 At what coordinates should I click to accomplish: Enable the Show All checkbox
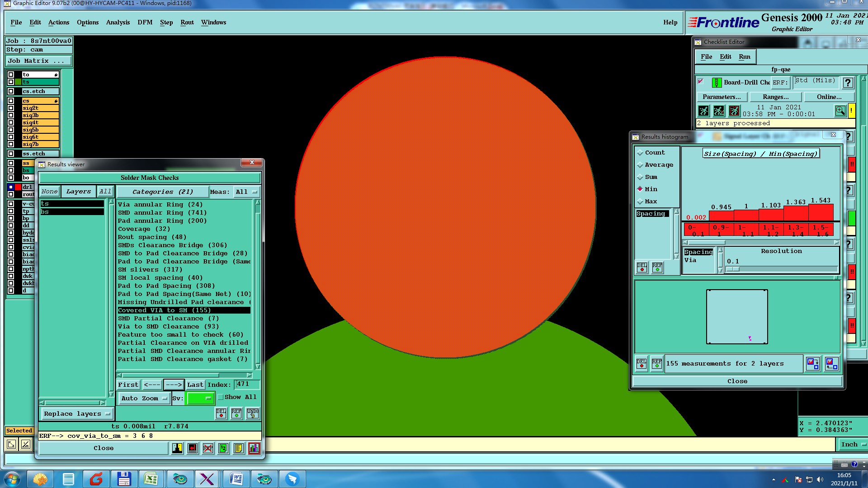pyautogui.click(x=221, y=397)
